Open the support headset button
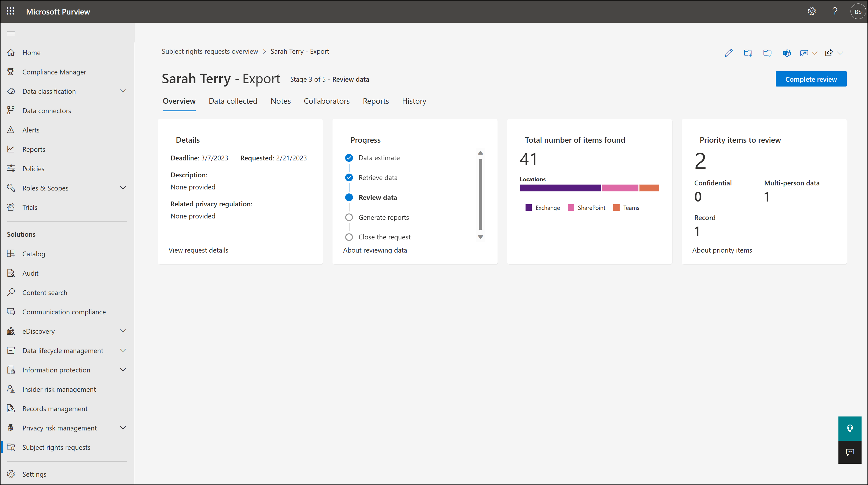This screenshot has height=485, width=868. tap(850, 428)
